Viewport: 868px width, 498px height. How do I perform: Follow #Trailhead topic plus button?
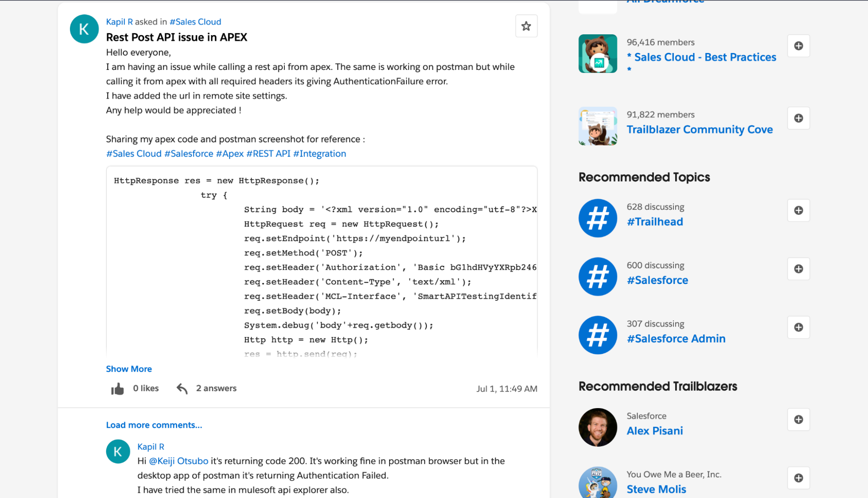pos(798,211)
